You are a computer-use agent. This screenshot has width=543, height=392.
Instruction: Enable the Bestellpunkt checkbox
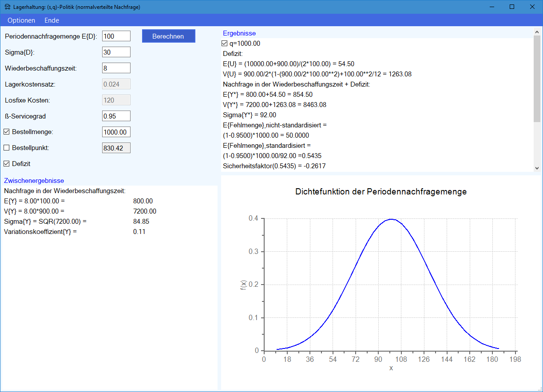click(7, 148)
